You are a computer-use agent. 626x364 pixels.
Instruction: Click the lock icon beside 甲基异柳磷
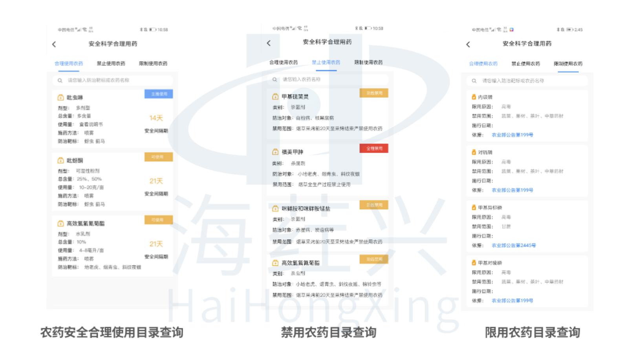474,207
